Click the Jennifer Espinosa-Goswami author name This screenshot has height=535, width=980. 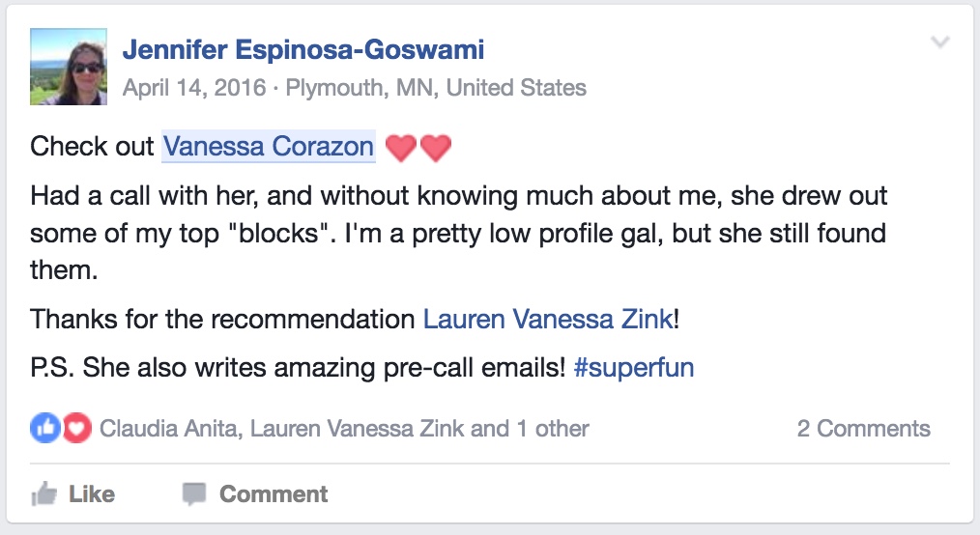pyautogui.click(x=303, y=50)
